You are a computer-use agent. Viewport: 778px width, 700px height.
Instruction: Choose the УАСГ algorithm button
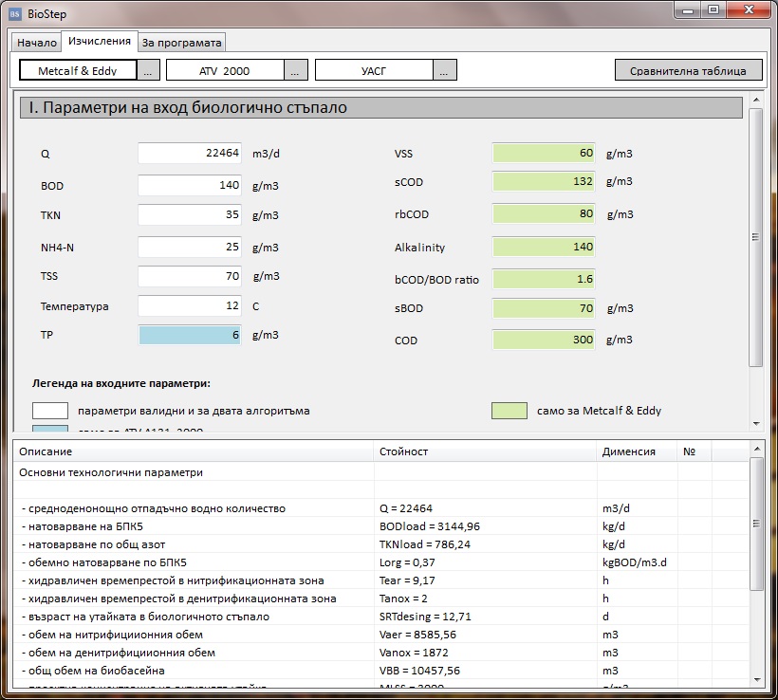click(374, 70)
